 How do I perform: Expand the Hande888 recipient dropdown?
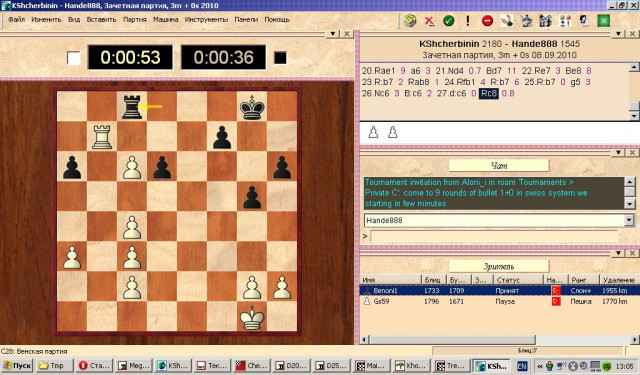[x=629, y=220]
